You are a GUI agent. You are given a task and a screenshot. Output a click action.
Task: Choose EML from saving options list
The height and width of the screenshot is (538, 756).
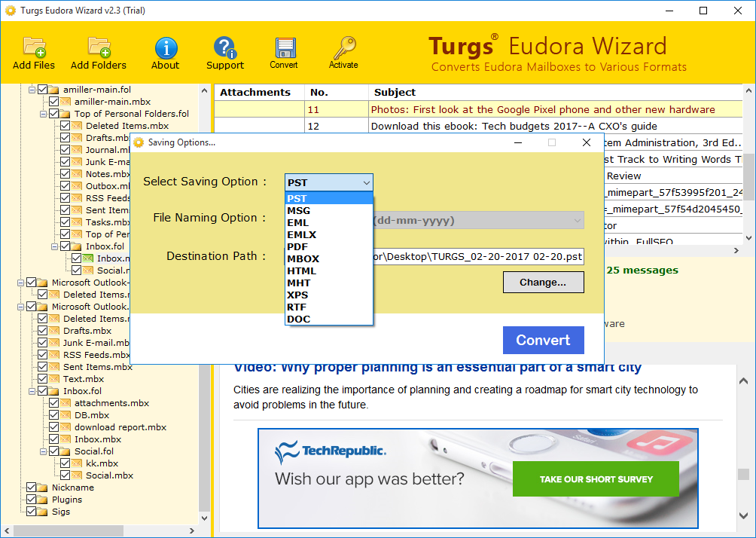click(x=329, y=222)
